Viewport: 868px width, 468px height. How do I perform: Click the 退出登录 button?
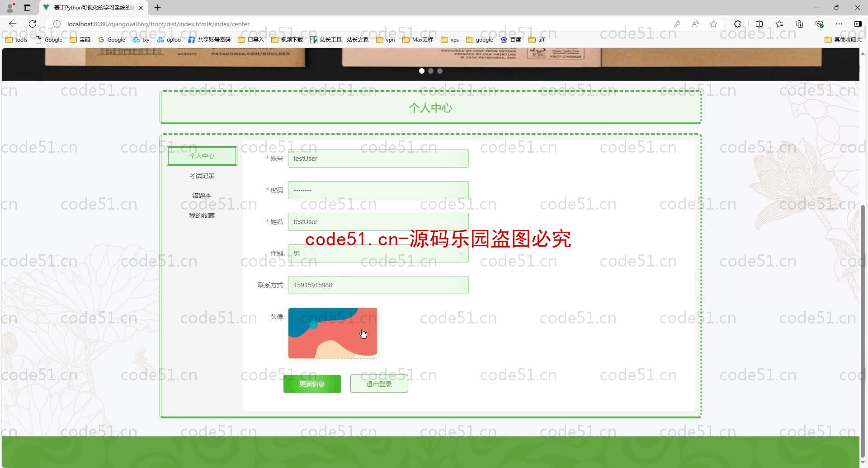click(x=379, y=384)
